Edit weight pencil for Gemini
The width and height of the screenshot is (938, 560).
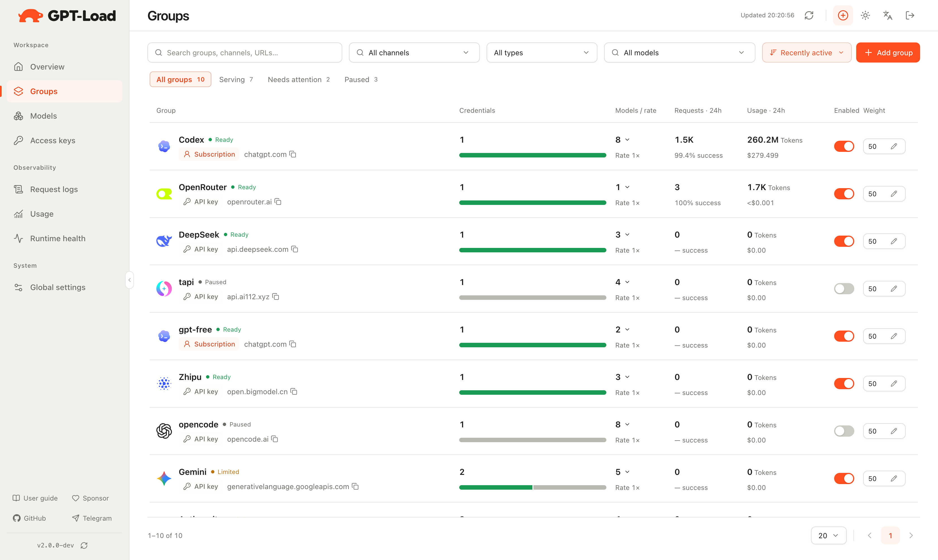pyautogui.click(x=894, y=479)
